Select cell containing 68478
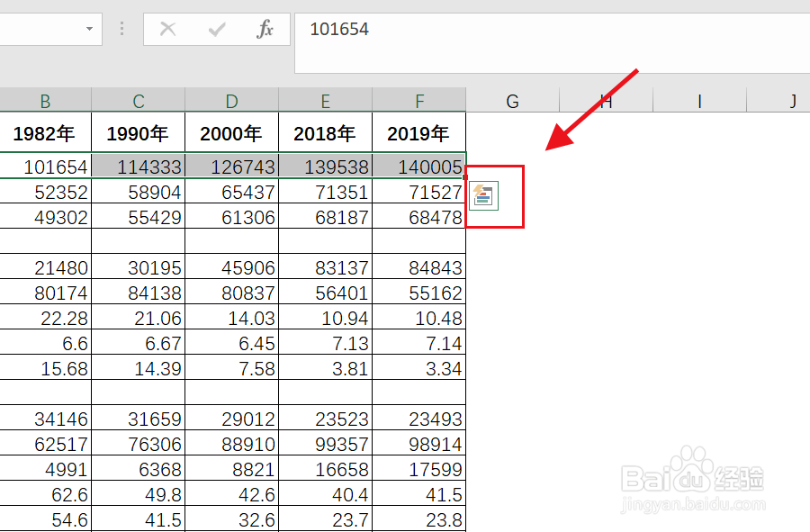This screenshot has width=810, height=532. (x=418, y=216)
